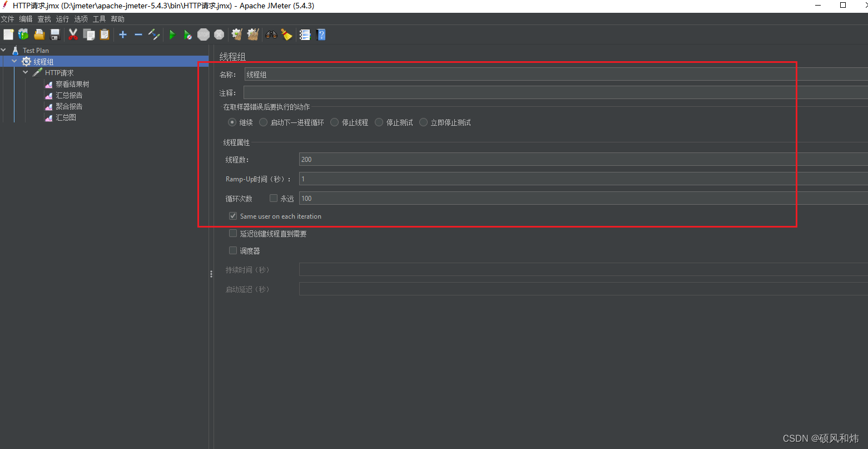Open the 选项 menu

[81, 19]
